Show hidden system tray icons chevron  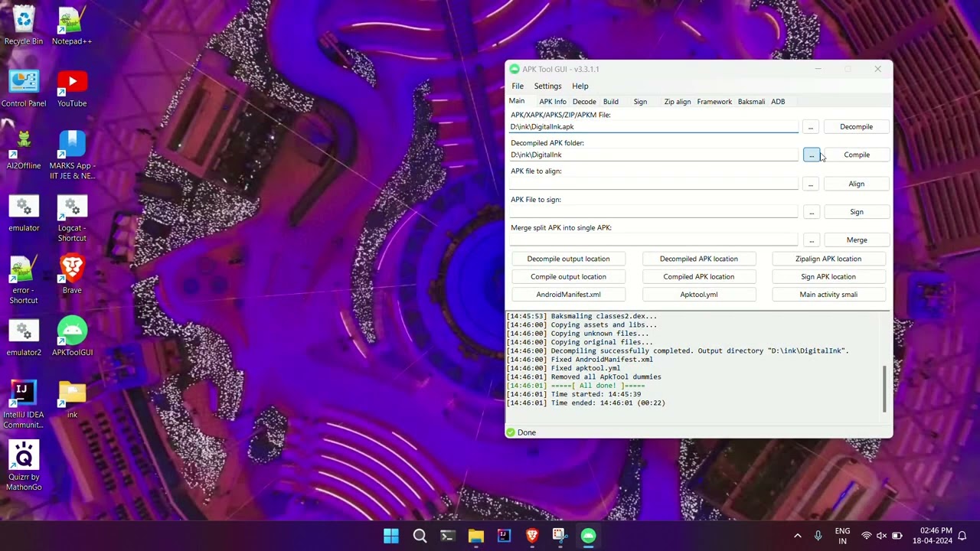pos(797,536)
